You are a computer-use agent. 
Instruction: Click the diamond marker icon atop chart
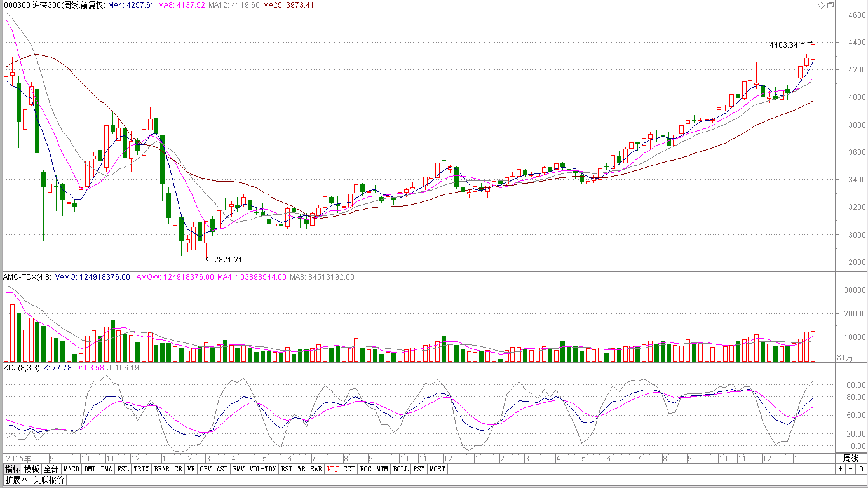[822, 5]
